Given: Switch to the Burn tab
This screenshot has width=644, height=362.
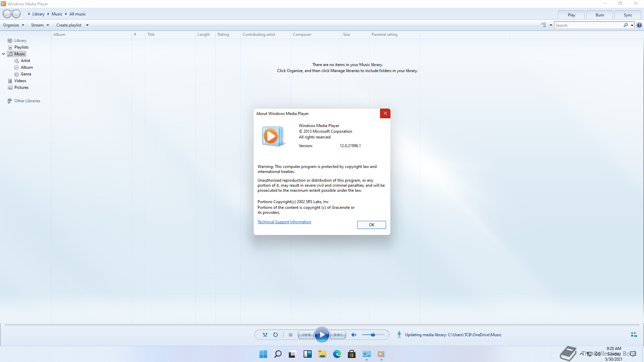Looking at the screenshot, I should 600,15.
